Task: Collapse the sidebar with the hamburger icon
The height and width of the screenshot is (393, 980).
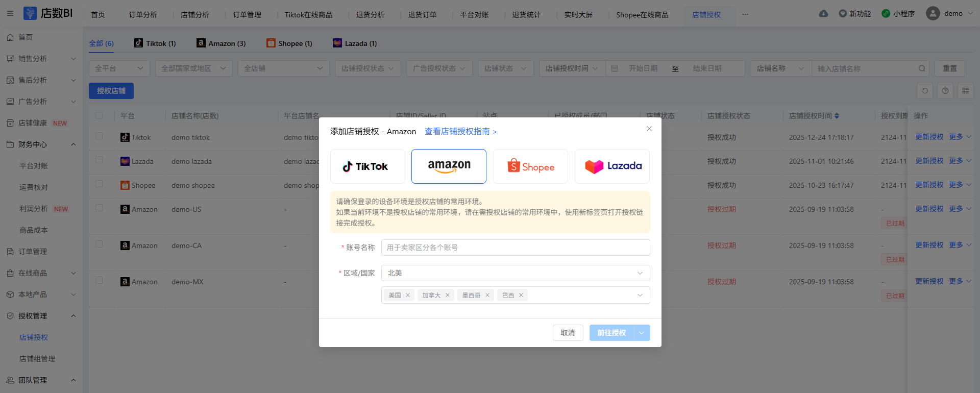Action: [x=10, y=13]
